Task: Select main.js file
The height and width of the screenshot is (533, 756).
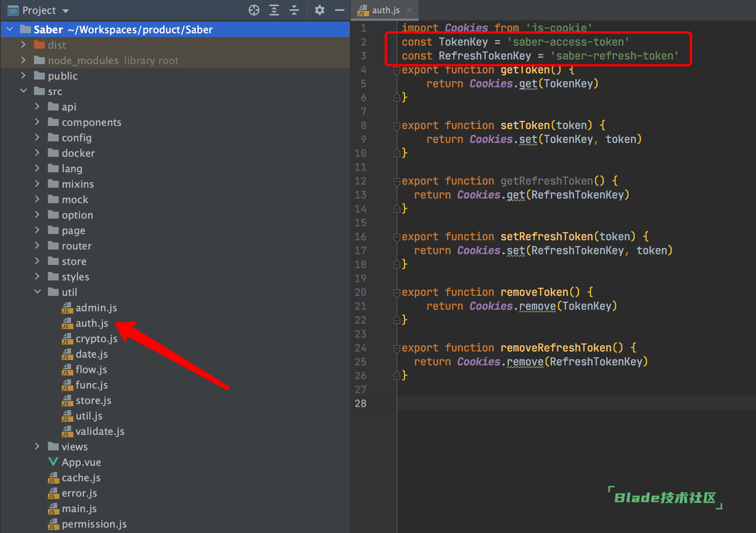Action: [x=79, y=509]
